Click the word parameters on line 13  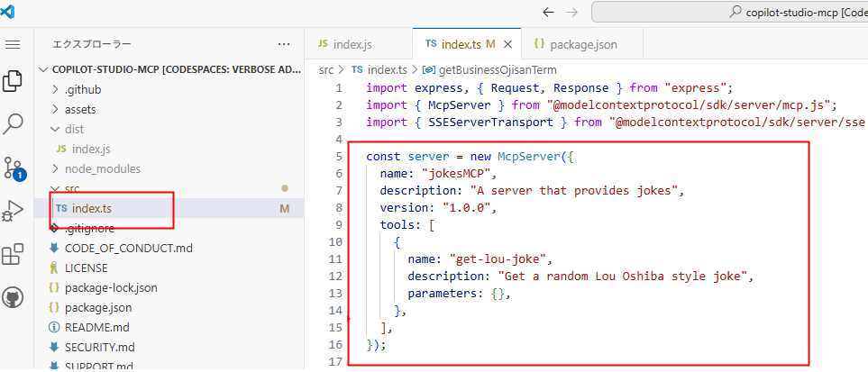click(443, 294)
